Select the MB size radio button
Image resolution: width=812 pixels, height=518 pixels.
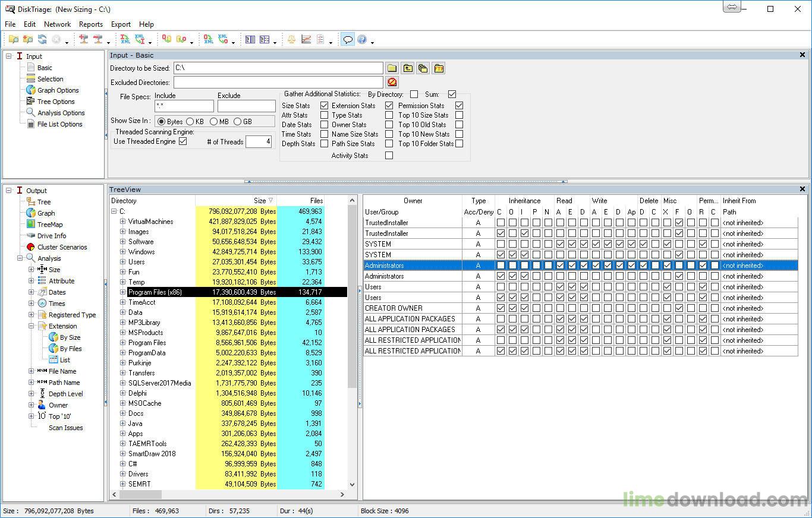tap(213, 121)
